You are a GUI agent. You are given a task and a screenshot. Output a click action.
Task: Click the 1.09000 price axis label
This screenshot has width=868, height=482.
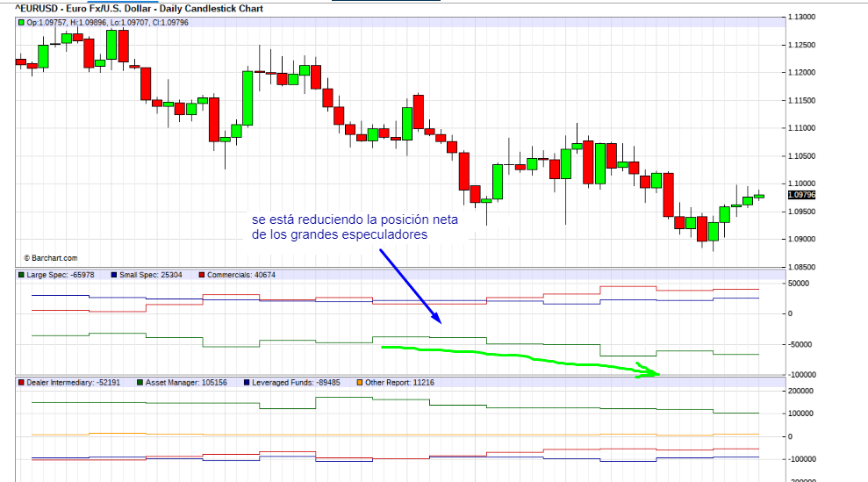click(x=801, y=240)
